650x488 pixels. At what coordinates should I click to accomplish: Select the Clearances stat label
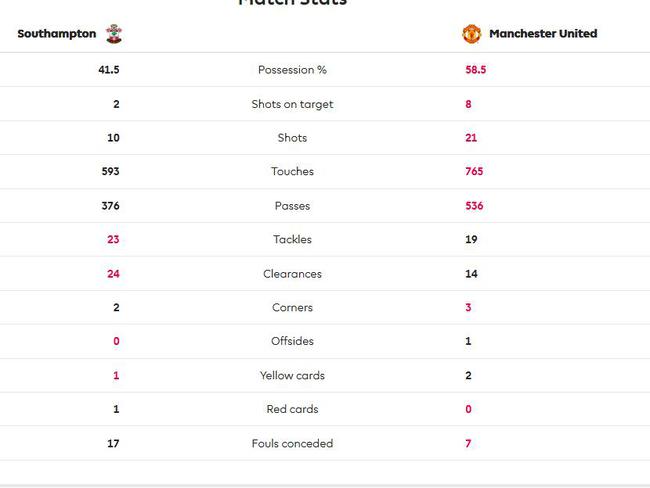(x=292, y=274)
